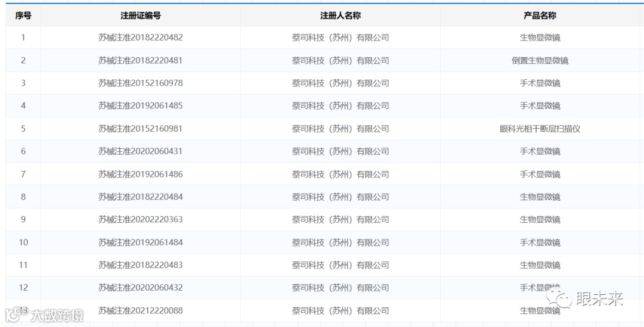The height and width of the screenshot is (327, 644).
Task: Click 手术显微镜 product in row 7
Action: coord(540,174)
